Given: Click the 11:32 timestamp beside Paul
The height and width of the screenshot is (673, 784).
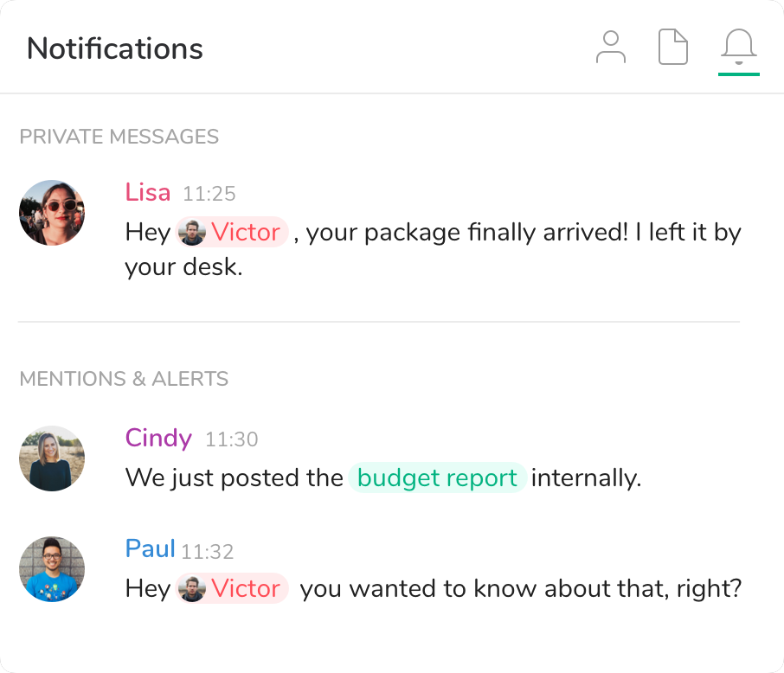Looking at the screenshot, I should pyautogui.click(x=208, y=551).
